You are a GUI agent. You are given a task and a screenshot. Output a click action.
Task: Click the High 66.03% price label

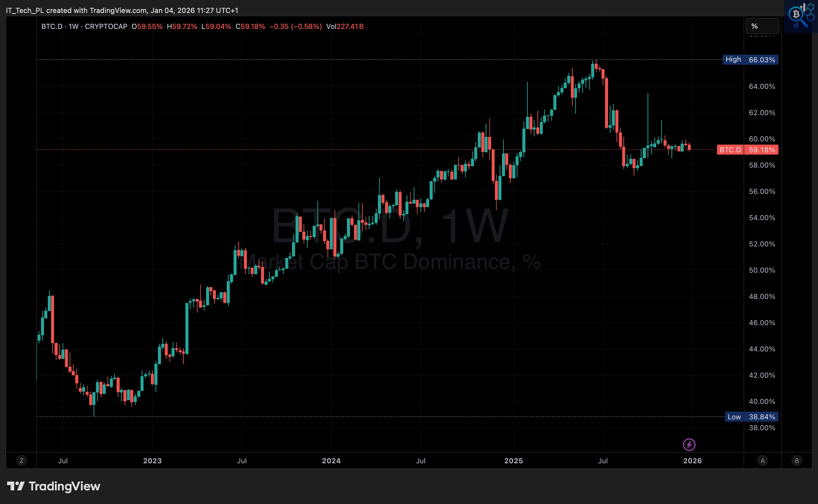pyautogui.click(x=750, y=60)
